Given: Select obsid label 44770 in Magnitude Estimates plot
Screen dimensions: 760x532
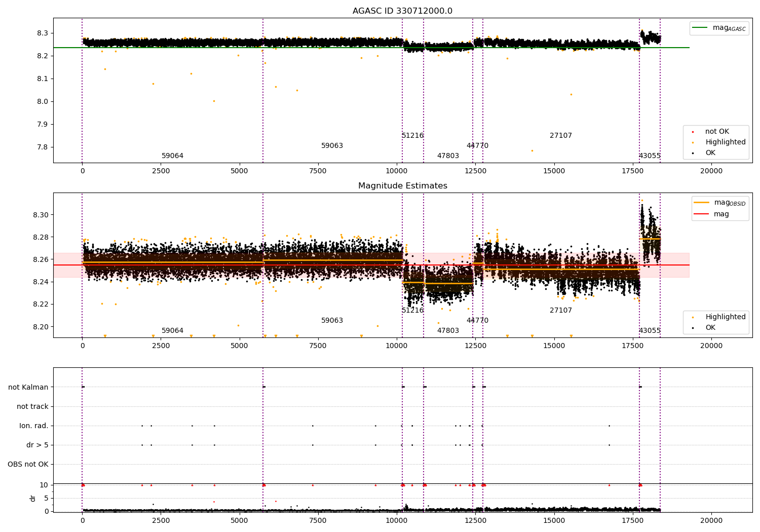Looking at the screenshot, I should click(477, 321).
